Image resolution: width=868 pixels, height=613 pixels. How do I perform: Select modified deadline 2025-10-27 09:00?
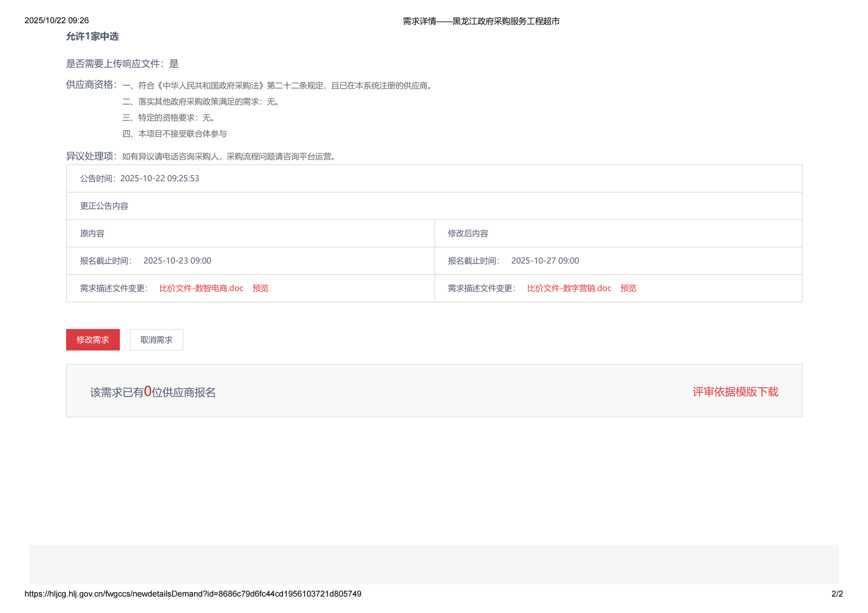[x=545, y=261]
